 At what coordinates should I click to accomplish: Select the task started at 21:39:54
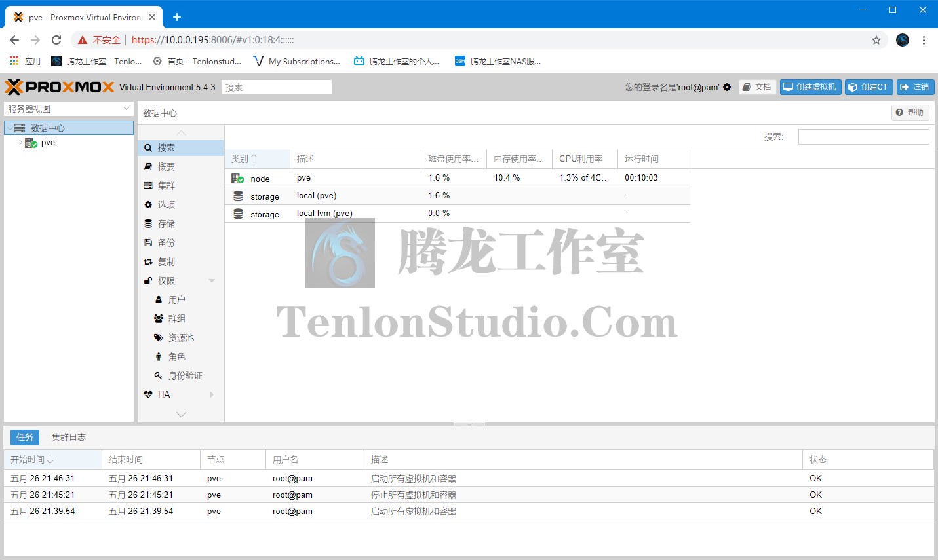pos(469,512)
